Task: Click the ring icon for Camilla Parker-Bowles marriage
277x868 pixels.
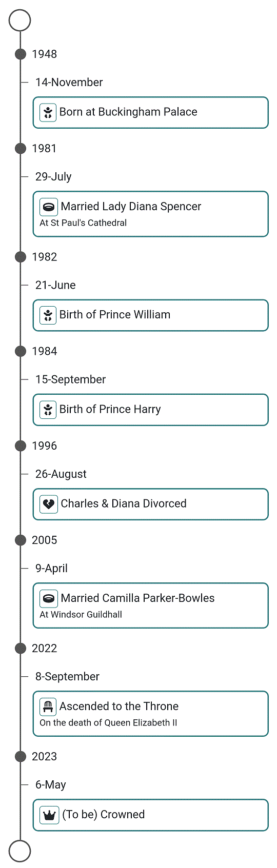Action: point(48,598)
